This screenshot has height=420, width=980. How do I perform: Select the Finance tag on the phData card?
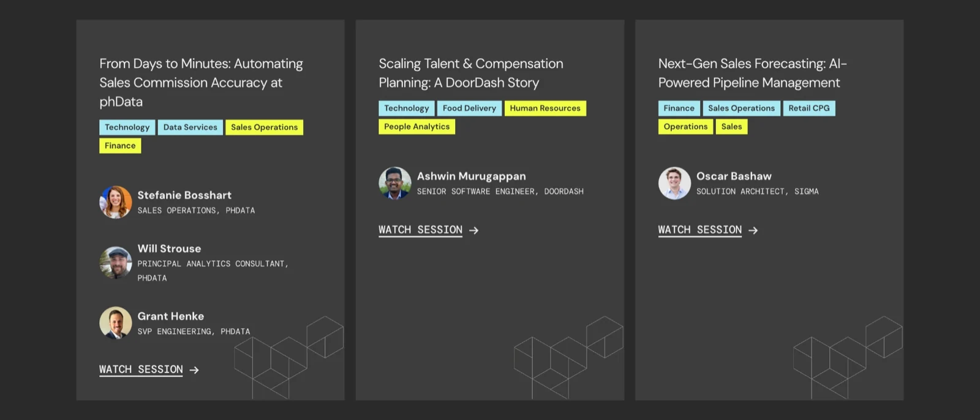[x=120, y=146]
